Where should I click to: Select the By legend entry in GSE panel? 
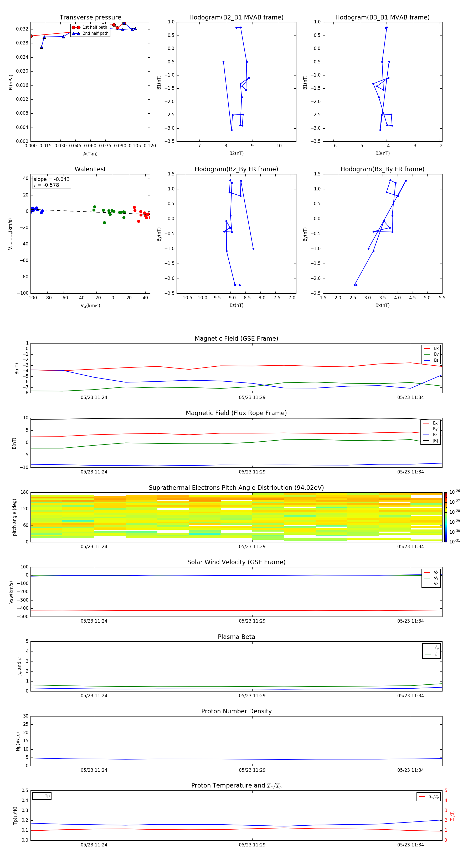coord(431,354)
